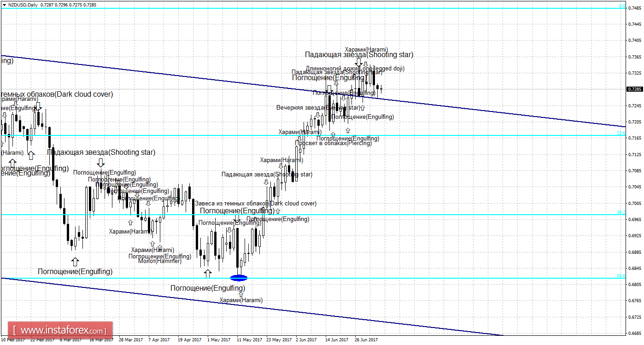Click the up arrow above the Harami label under the ellipse
Screen dimensions: 644x345
coord(241,294)
